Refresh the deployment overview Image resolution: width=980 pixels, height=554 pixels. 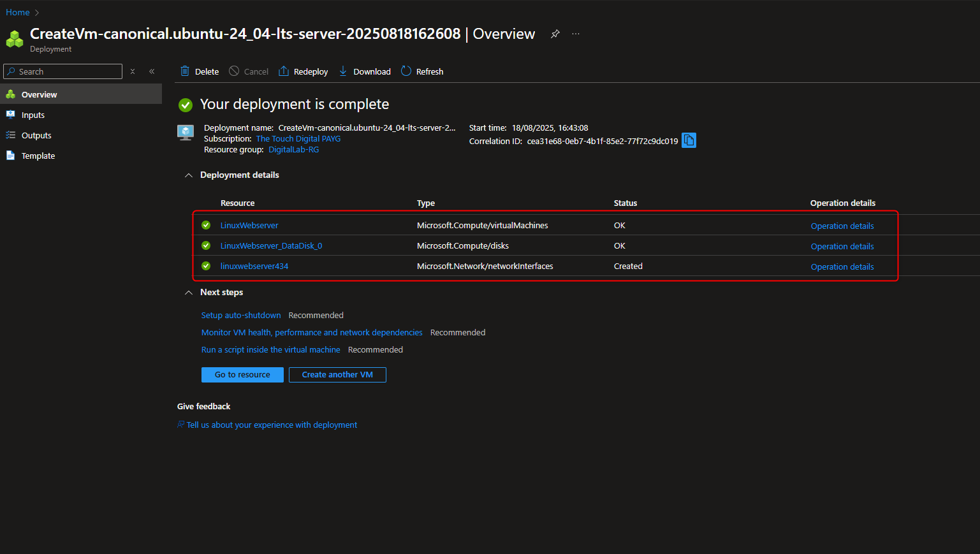421,71
